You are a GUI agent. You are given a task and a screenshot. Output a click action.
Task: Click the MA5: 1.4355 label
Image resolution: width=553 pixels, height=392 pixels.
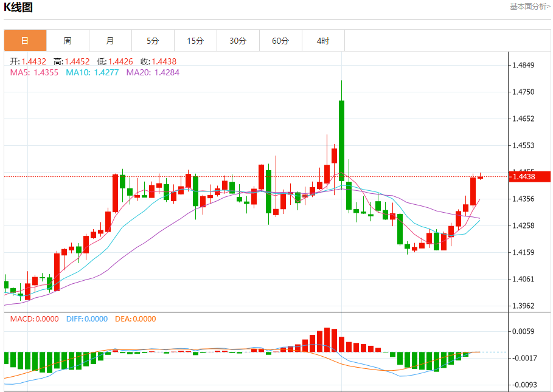coord(34,72)
